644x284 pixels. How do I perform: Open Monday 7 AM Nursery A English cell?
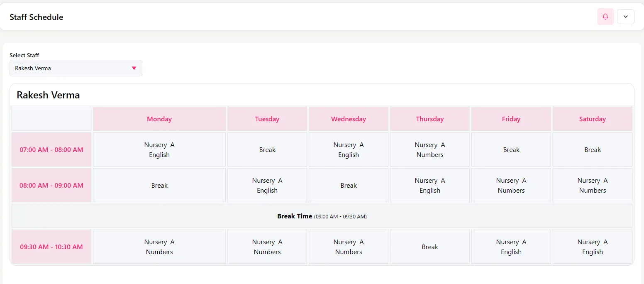pyautogui.click(x=159, y=150)
